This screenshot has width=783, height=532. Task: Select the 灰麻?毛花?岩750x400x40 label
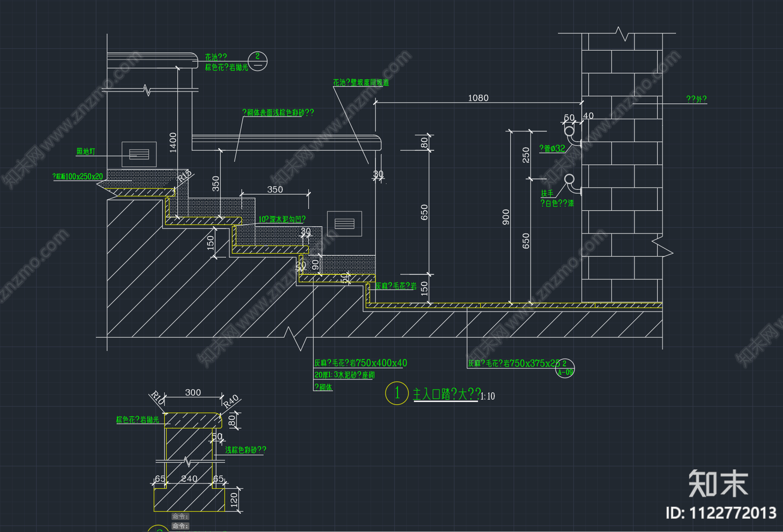(x=361, y=363)
